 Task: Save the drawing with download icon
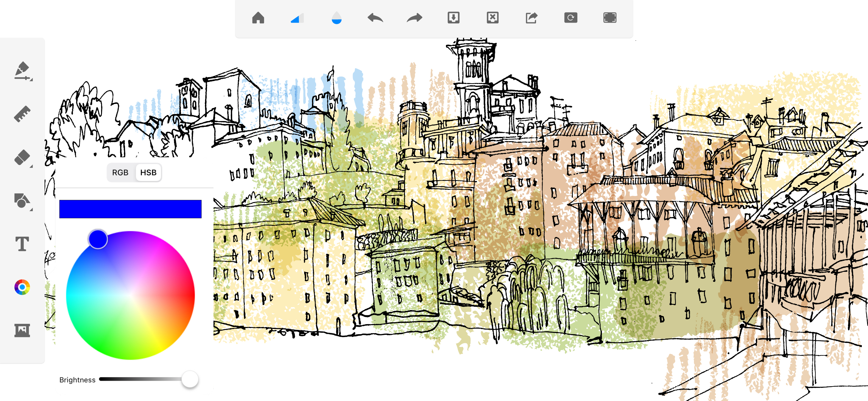(x=454, y=17)
